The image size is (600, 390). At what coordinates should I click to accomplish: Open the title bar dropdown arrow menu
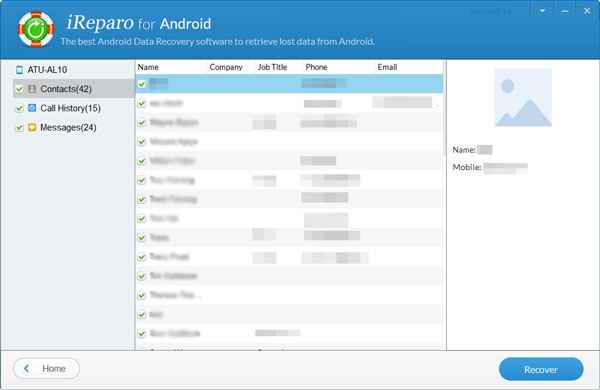[542, 11]
